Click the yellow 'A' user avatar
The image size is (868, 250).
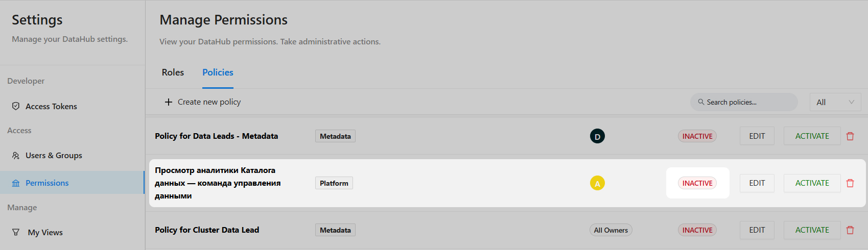click(x=597, y=183)
